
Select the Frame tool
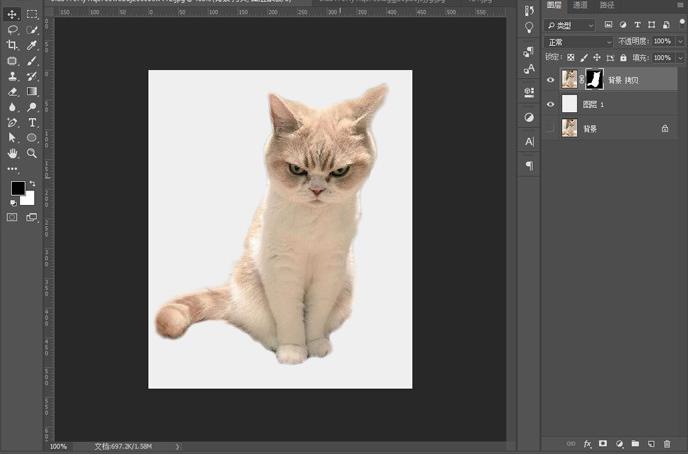pos(12,61)
